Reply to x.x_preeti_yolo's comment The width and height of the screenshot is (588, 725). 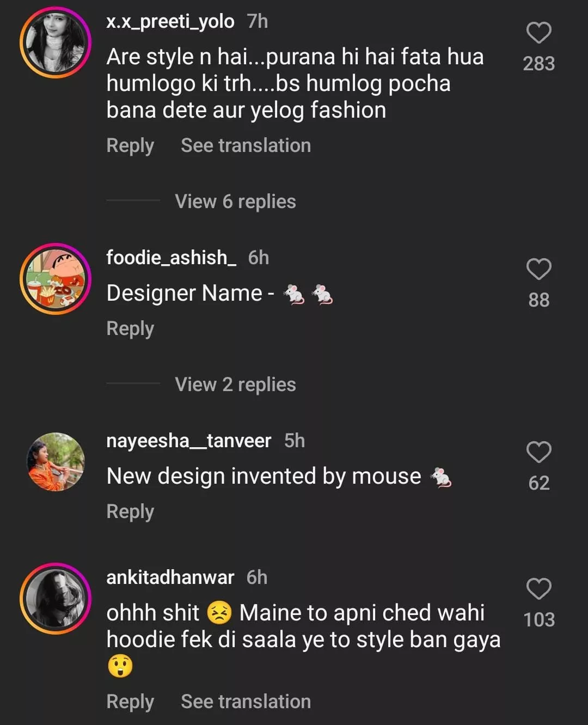(x=130, y=146)
